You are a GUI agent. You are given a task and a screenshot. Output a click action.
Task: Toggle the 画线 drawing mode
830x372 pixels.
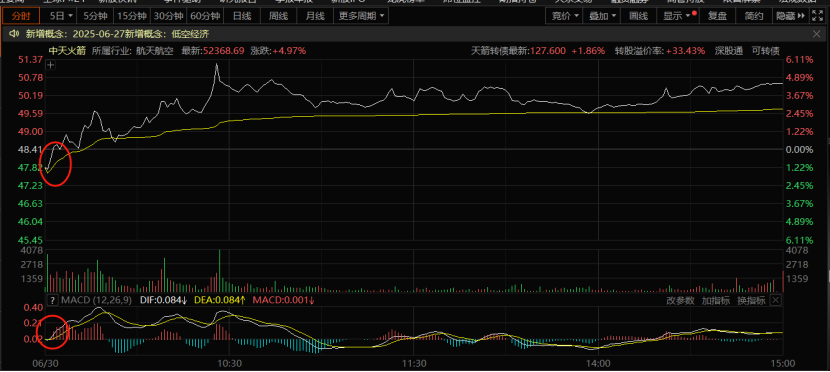[x=638, y=16]
